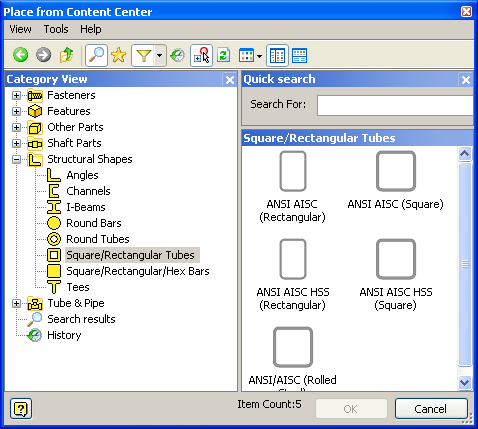Click the OK button
478x429 pixels.
point(351,409)
